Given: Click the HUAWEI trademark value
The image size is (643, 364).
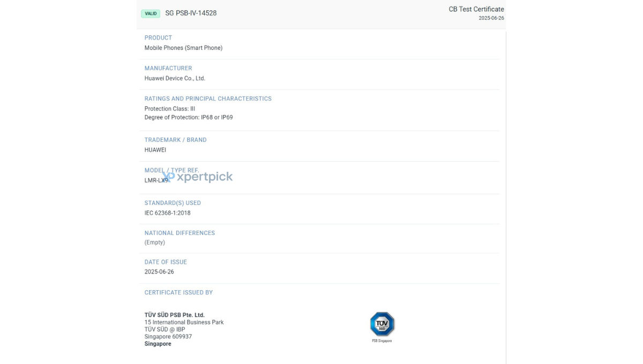Looking at the screenshot, I should [155, 150].
